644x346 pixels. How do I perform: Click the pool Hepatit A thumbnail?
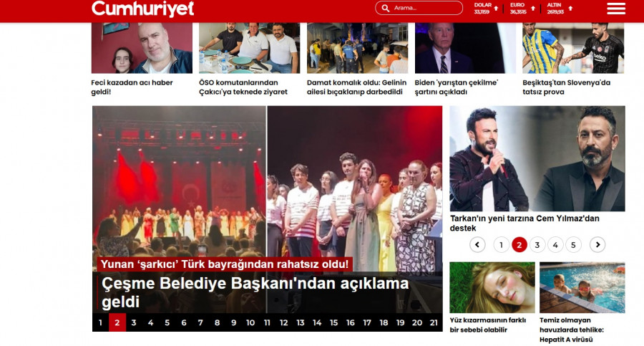[x=582, y=287]
